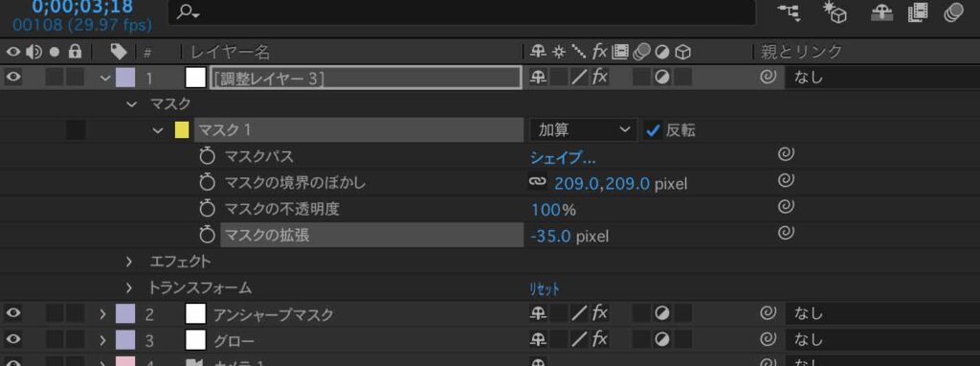980x366 pixels.
Task: Click the 209.0,209.0 feather value
Action: pos(602,183)
